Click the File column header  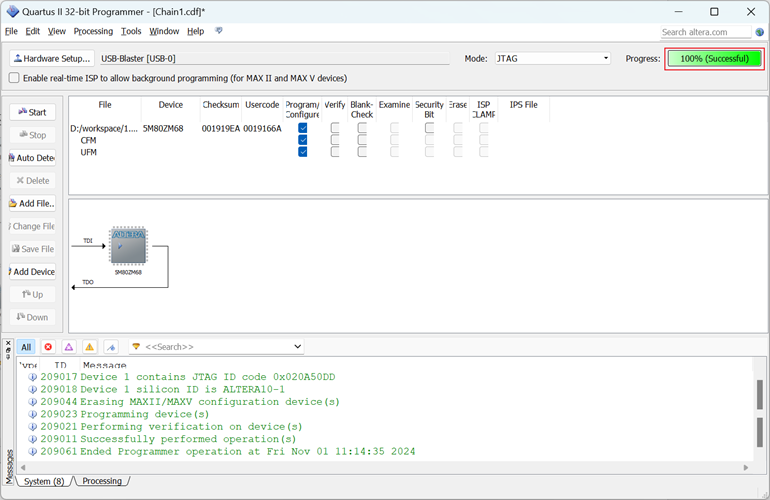point(105,105)
